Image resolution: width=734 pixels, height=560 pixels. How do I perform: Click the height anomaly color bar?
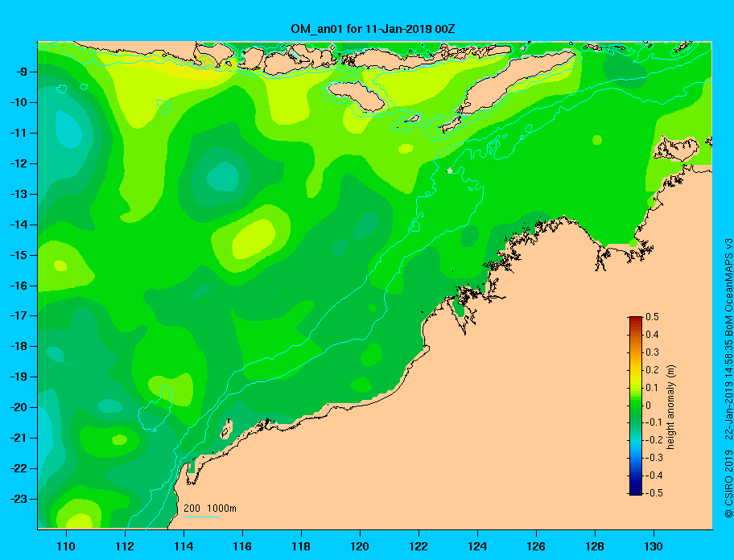point(636,406)
